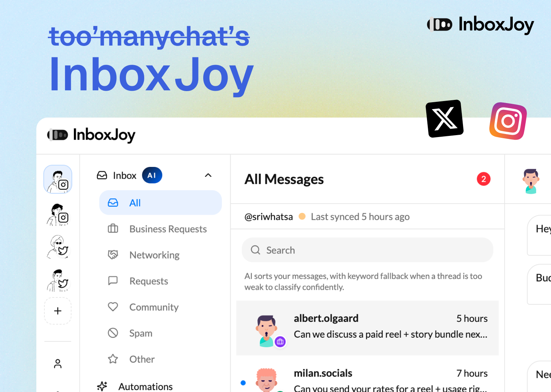Open the profile person icon in sidebar
551x392 pixels.
(x=58, y=363)
